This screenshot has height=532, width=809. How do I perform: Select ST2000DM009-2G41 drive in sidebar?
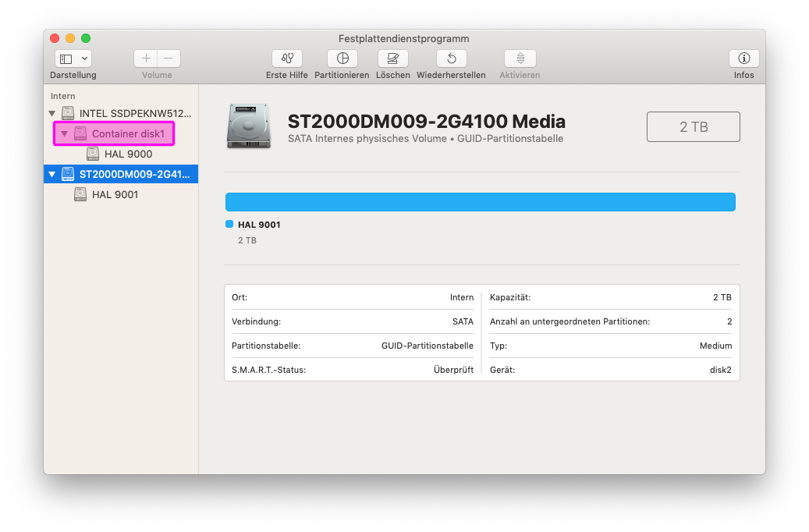coord(121,175)
